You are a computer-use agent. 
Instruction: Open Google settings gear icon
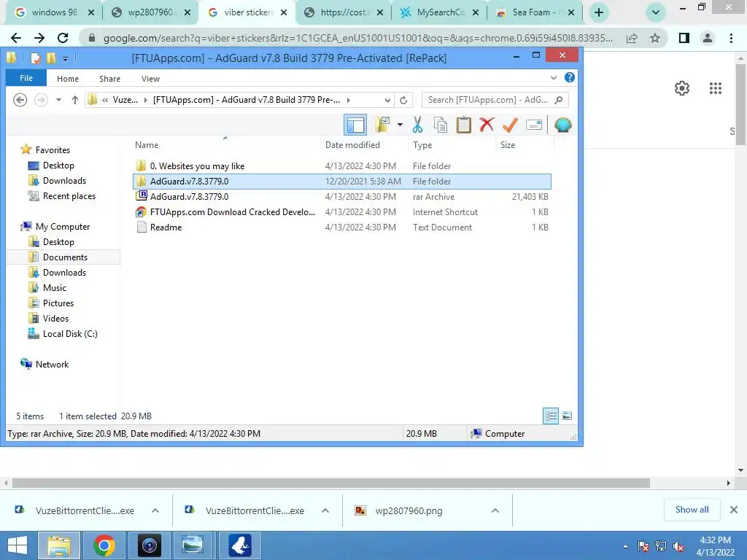[682, 88]
